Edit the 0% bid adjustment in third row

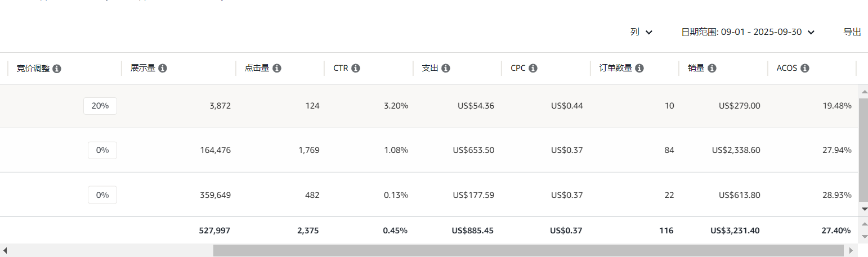click(x=102, y=195)
